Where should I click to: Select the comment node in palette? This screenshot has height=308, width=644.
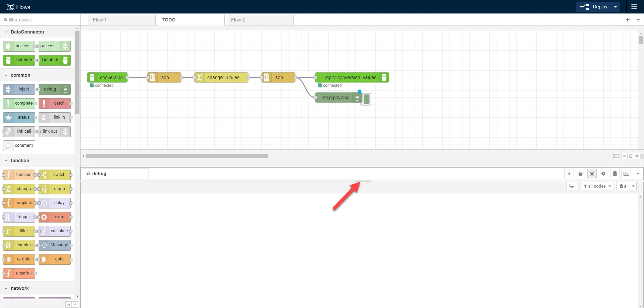coord(19,145)
